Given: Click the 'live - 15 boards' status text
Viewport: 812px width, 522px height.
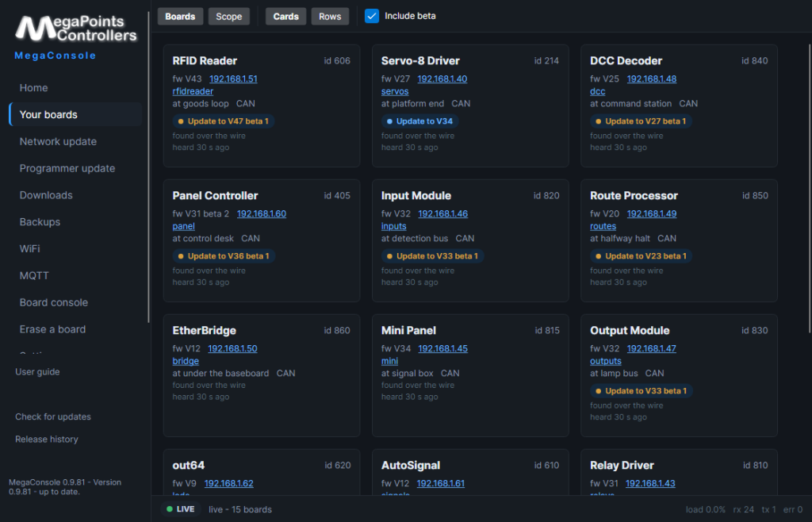Looking at the screenshot, I should click(x=240, y=509).
